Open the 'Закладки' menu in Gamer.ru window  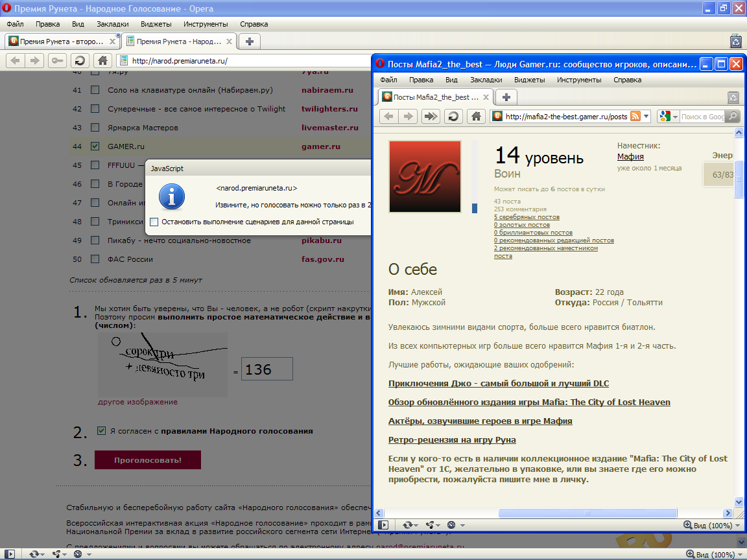(486, 80)
